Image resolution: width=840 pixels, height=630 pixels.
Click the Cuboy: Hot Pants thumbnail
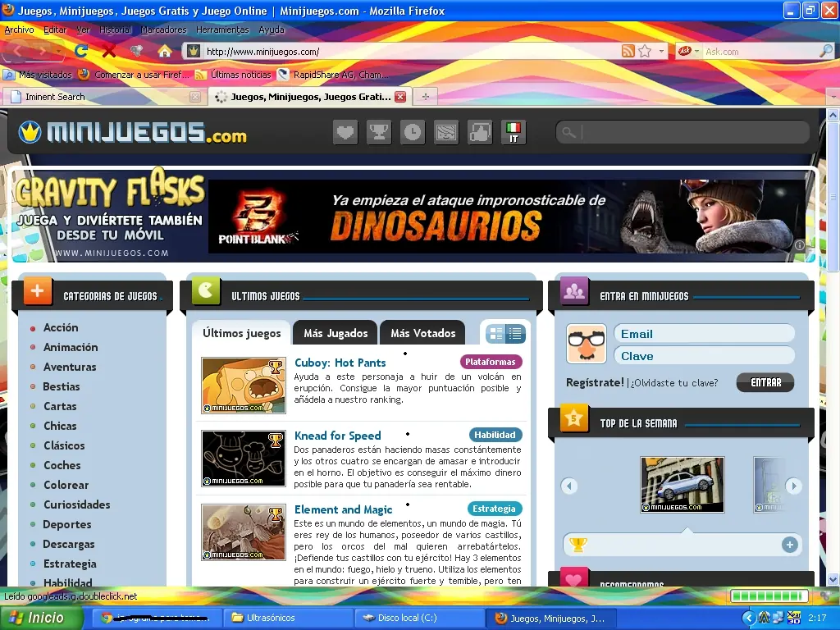243,386
